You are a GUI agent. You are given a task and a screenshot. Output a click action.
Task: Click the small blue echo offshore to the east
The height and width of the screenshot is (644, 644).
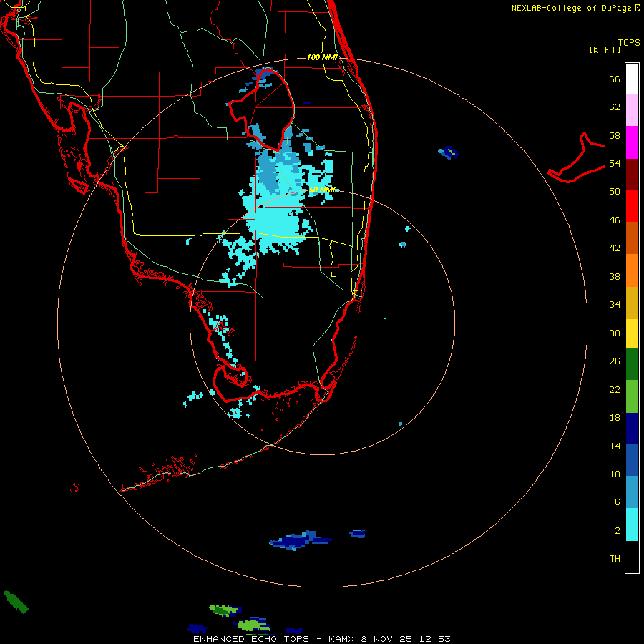click(448, 152)
